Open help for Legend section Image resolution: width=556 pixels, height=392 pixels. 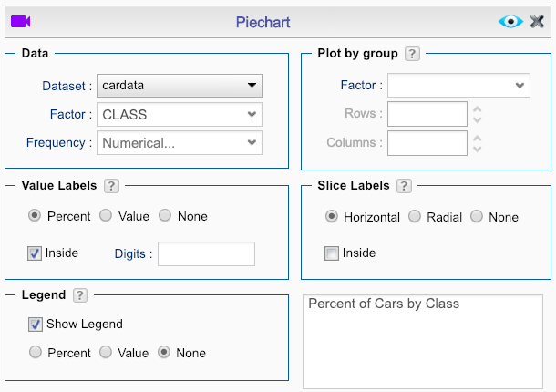(80, 295)
